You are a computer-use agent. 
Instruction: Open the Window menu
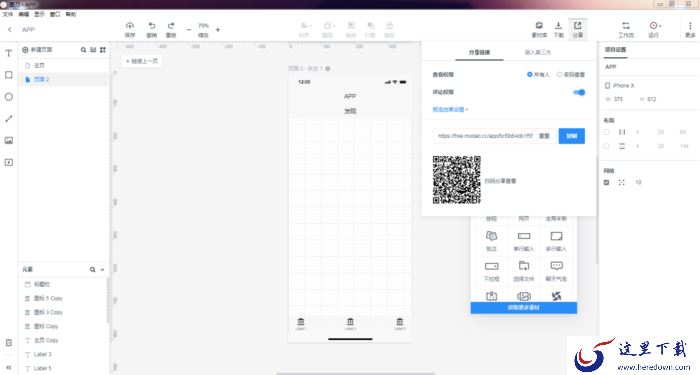(x=55, y=14)
